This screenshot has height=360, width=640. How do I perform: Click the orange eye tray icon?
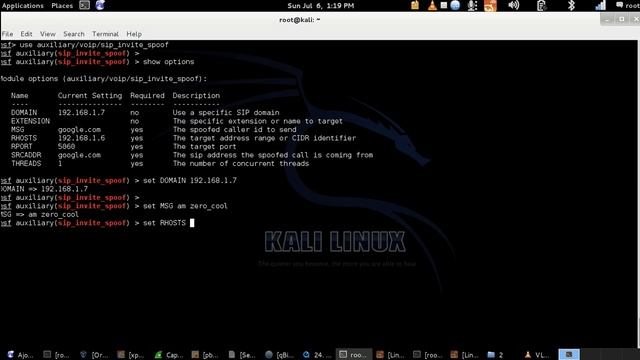click(x=490, y=6)
